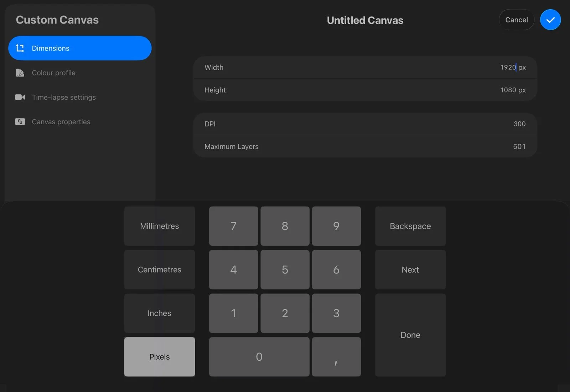Select the DPI value field

(x=365, y=124)
